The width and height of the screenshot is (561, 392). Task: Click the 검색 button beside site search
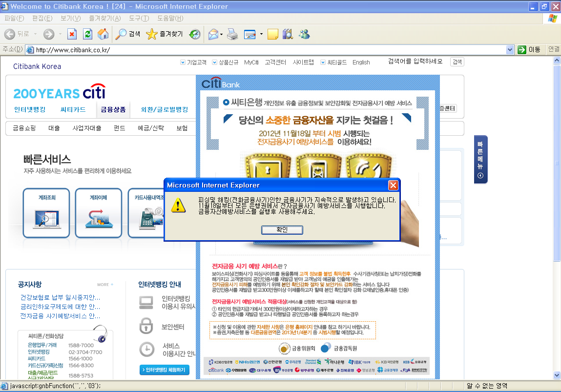(x=457, y=62)
